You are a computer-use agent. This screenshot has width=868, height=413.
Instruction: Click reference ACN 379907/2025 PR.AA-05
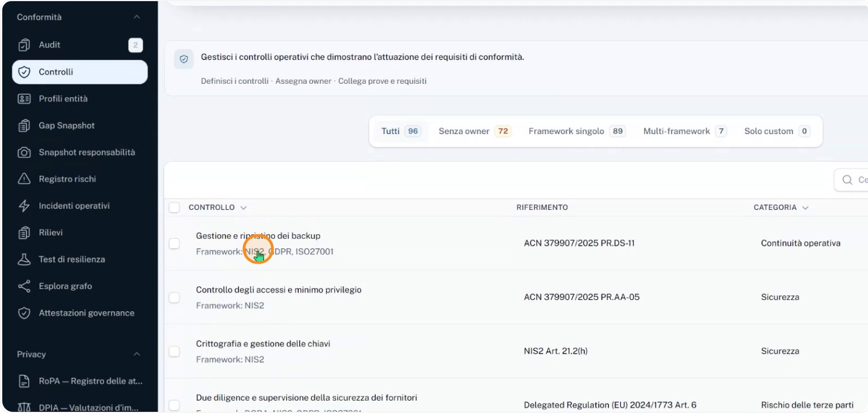point(582,297)
